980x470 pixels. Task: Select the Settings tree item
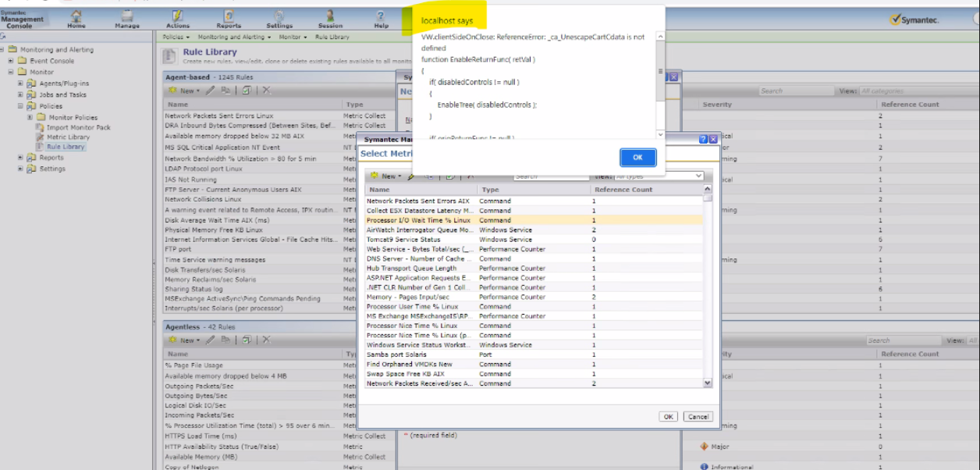coord(52,169)
